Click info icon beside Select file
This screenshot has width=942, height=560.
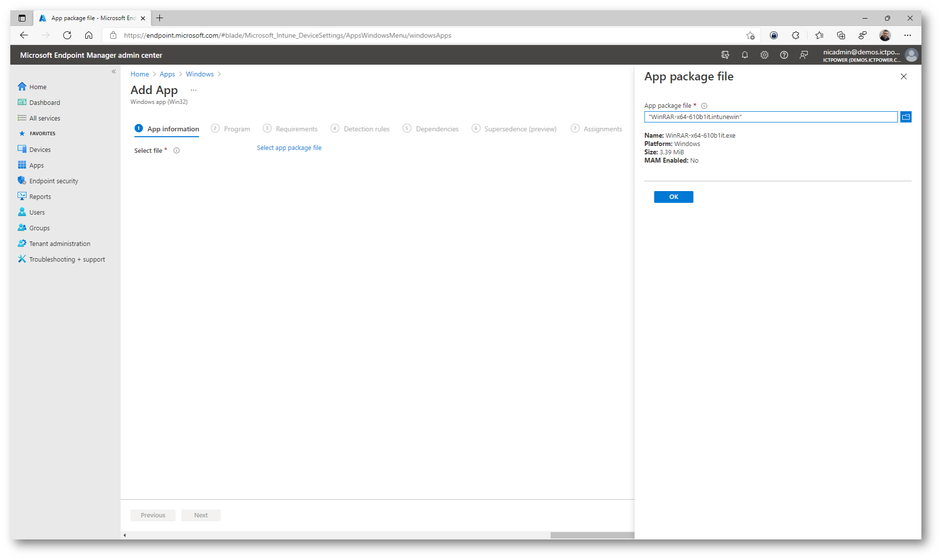tap(176, 150)
